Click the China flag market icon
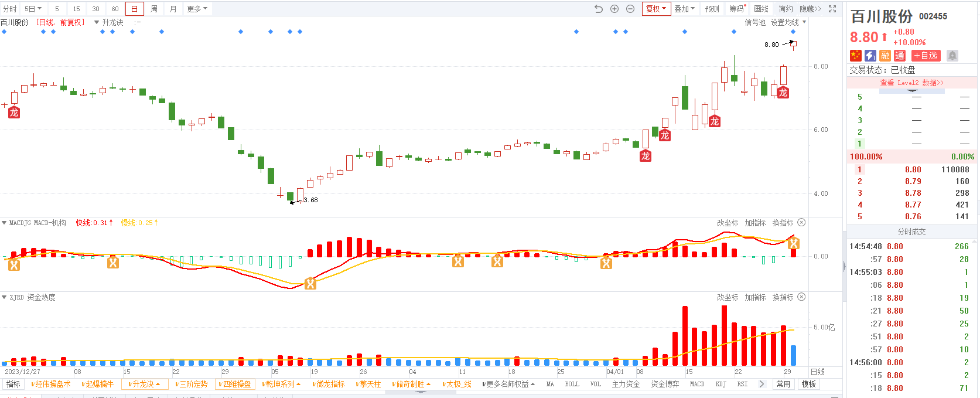Image resolution: width=980 pixels, height=398 pixels. point(856,56)
